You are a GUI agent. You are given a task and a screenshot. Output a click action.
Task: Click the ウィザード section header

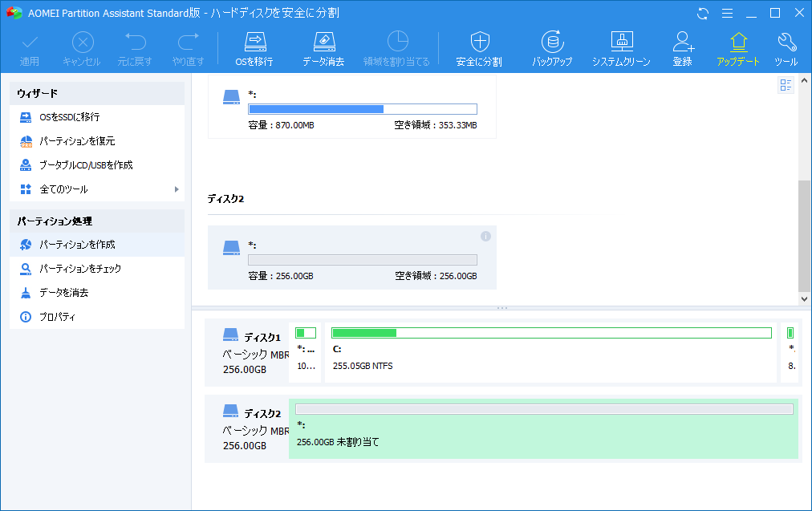click(x=97, y=93)
